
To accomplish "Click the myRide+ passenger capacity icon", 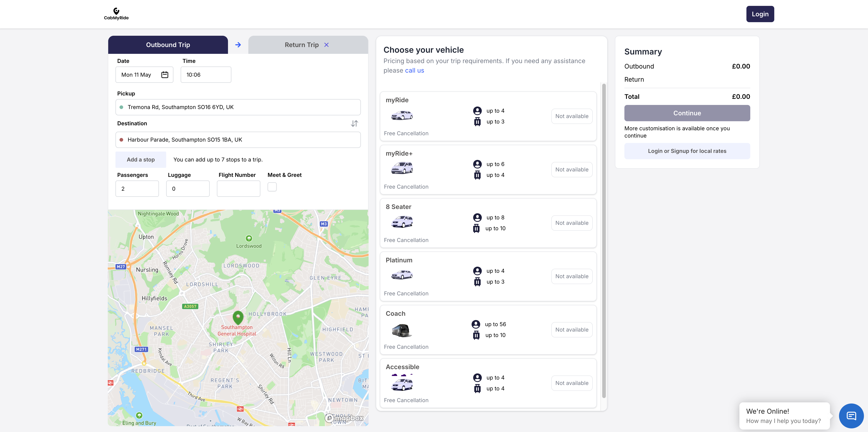I will pyautogui.click(x=477, y=164).
